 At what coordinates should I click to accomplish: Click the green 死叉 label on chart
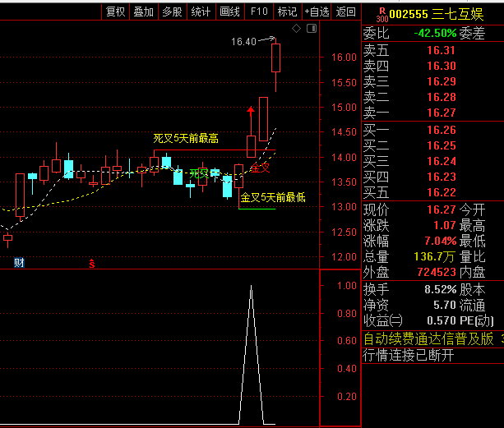point(199,174)
